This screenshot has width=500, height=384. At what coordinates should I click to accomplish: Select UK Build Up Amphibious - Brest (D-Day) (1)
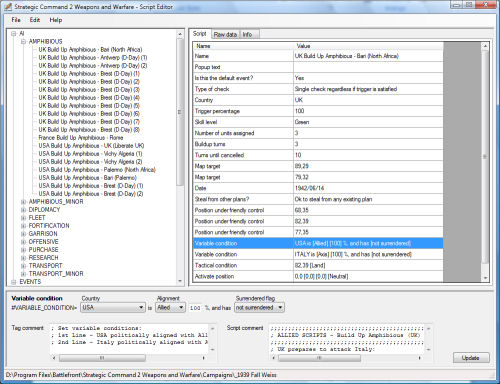pyautogui.click(x=89, y=74)
